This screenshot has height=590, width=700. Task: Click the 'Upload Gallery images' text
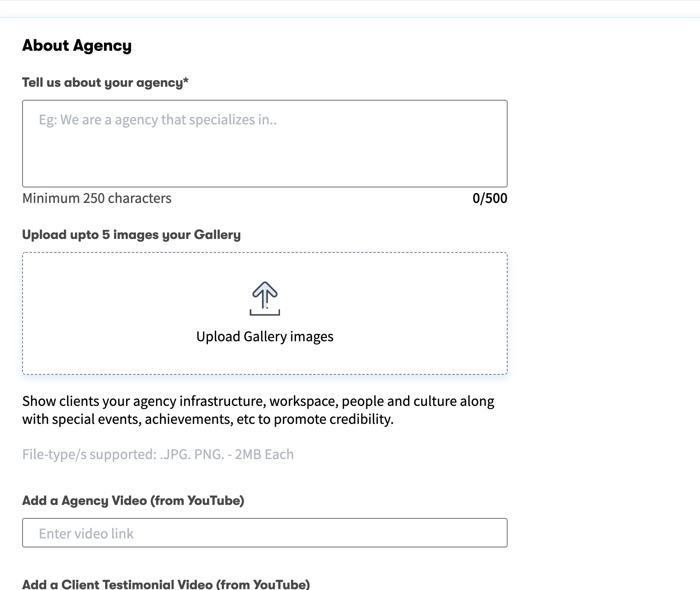[x=265, y=337]
